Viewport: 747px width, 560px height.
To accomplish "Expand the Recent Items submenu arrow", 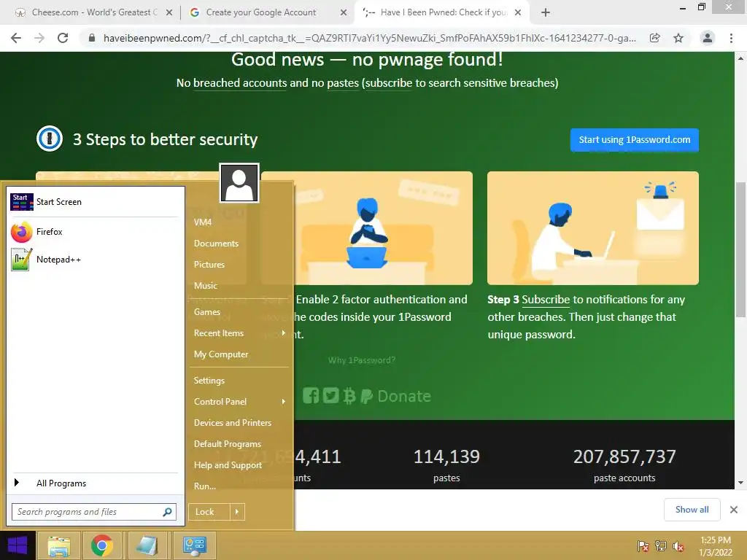I will [284, 332].
